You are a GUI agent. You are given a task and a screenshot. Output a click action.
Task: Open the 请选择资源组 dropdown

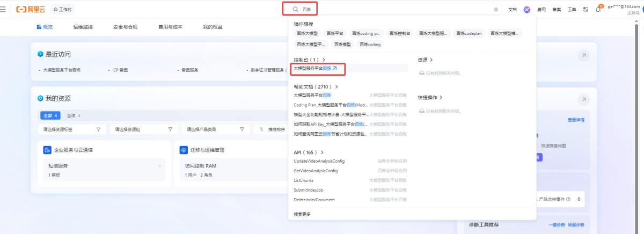tap(144, 129)
